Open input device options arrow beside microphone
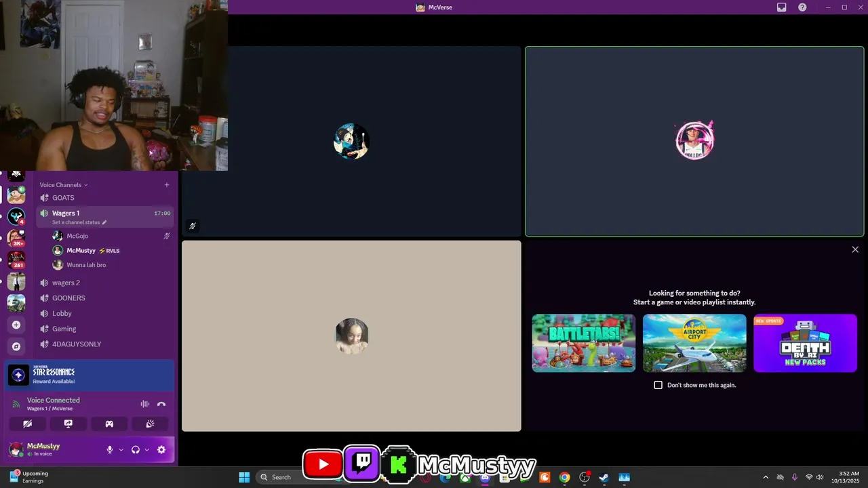This screenshot has width=868, height=488. pos(121,449)
